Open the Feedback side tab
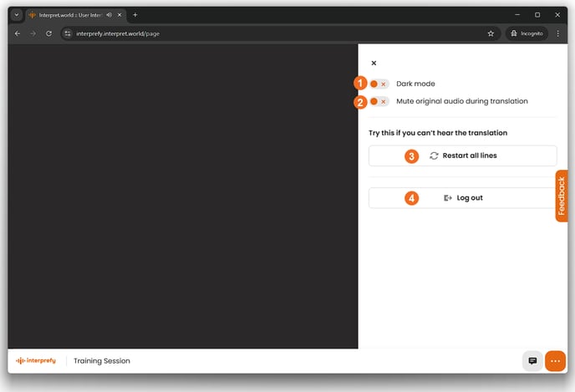Image resolution: width=575 pixels, height=392 pixels. 562,196
